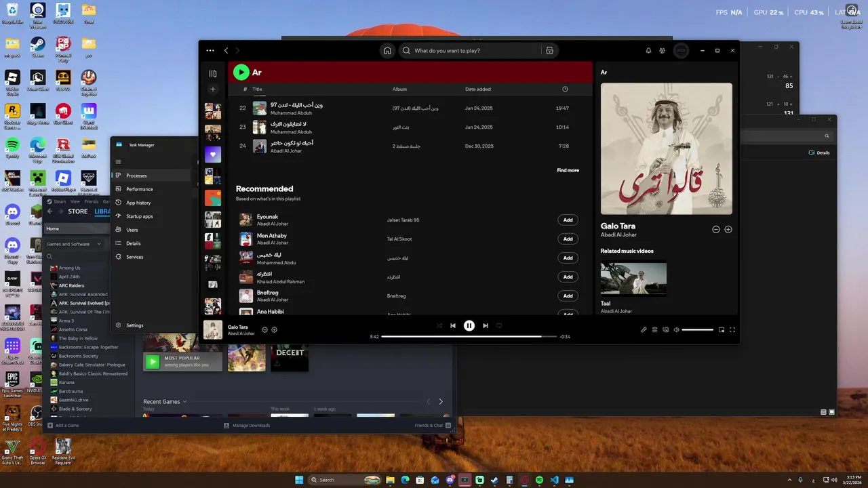Open Spotify notifications bell
The width and height of the screenshot is (868, 488).
click(648, 50)
